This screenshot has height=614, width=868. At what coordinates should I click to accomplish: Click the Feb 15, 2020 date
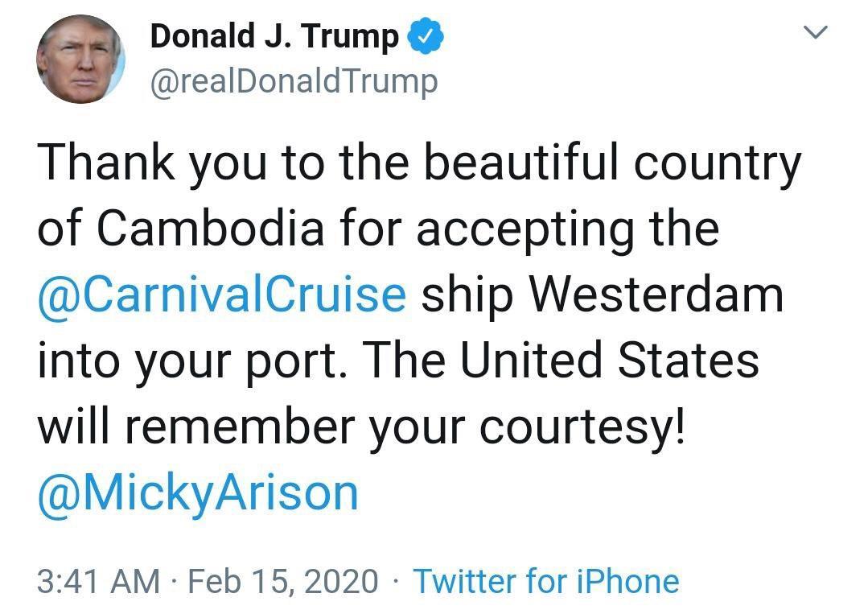point(282,581)
